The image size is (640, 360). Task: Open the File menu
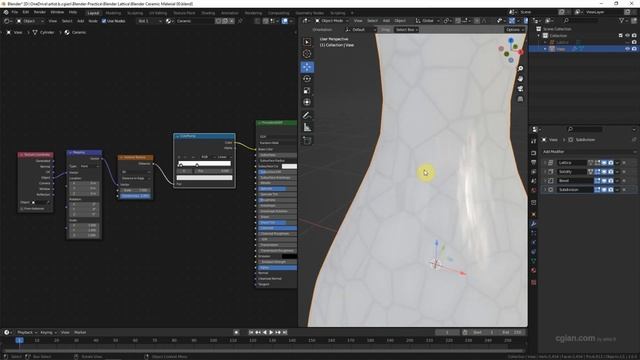click(15, 12)
